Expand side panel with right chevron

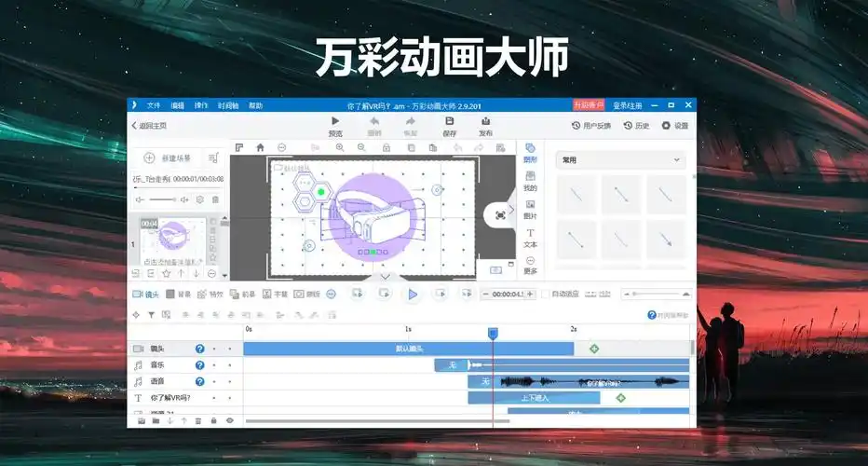(511, 210)
